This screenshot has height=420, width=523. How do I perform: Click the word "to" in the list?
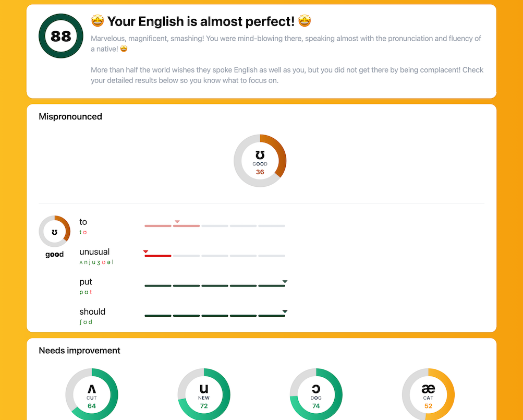(x=83, y=222)
